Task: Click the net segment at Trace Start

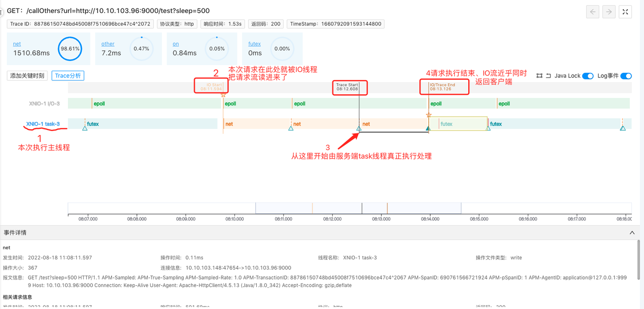Action: 394,124
